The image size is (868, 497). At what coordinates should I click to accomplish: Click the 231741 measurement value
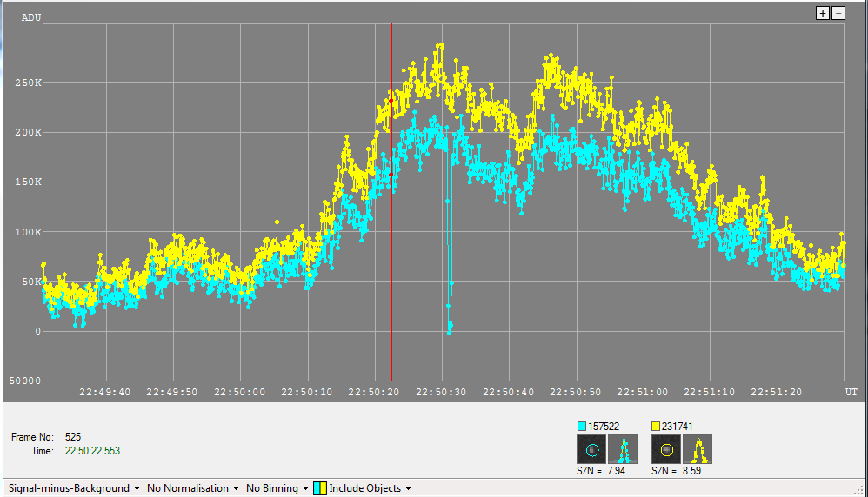(x=678, y=426)
